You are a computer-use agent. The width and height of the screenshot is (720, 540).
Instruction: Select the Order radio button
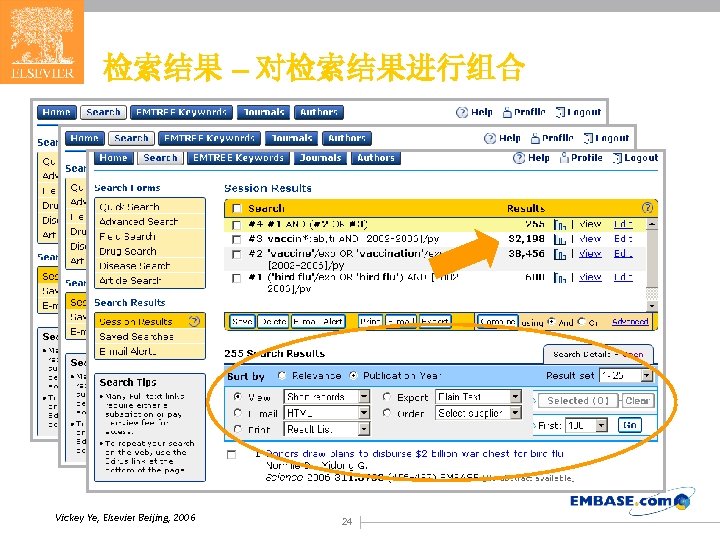click(x=387, y=413)
